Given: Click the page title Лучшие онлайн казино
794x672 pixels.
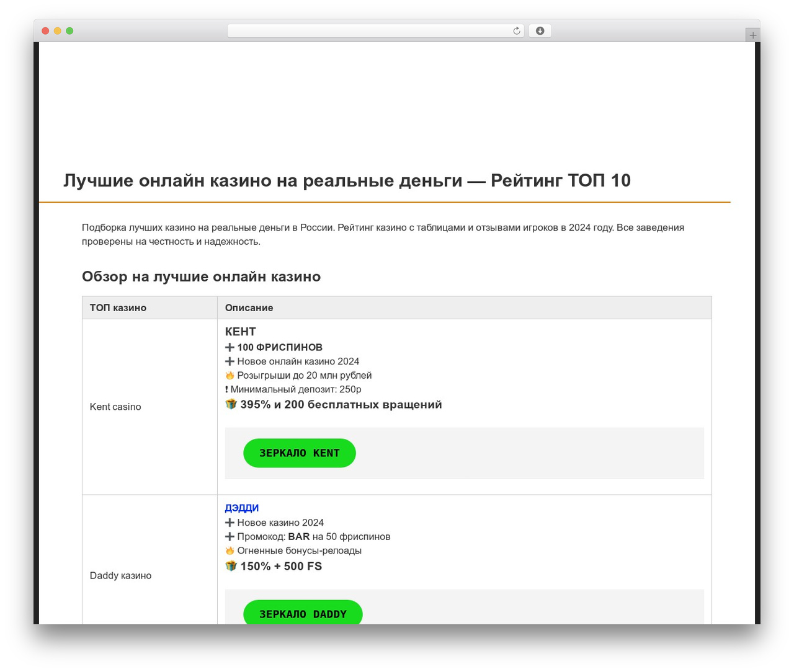Looking at the screenshot, I should (347, 180).
